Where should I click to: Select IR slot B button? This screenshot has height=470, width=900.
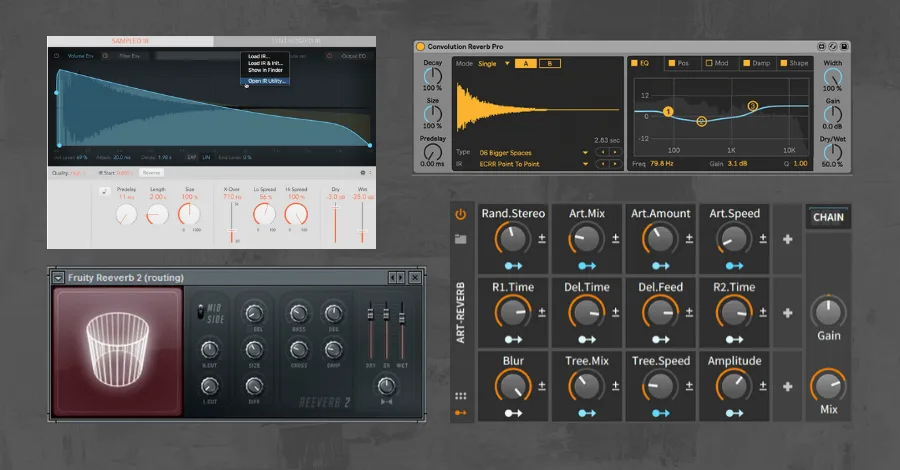tap(549, 64)
